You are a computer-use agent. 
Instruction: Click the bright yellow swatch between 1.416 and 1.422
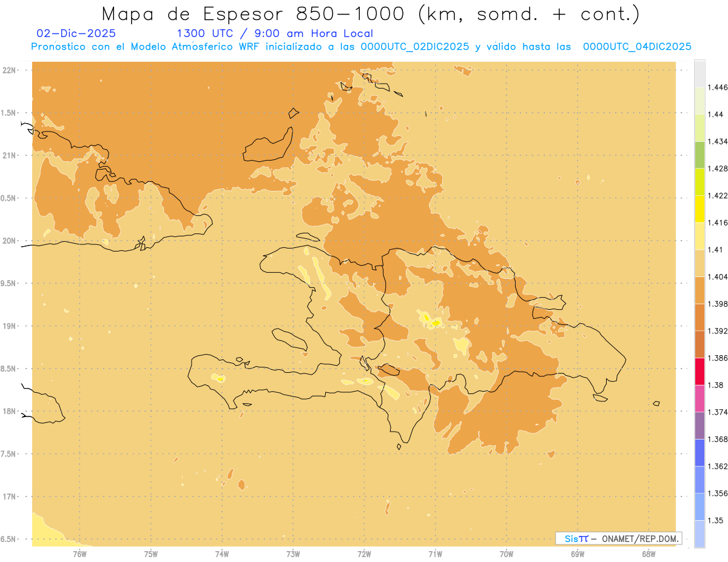699,209
